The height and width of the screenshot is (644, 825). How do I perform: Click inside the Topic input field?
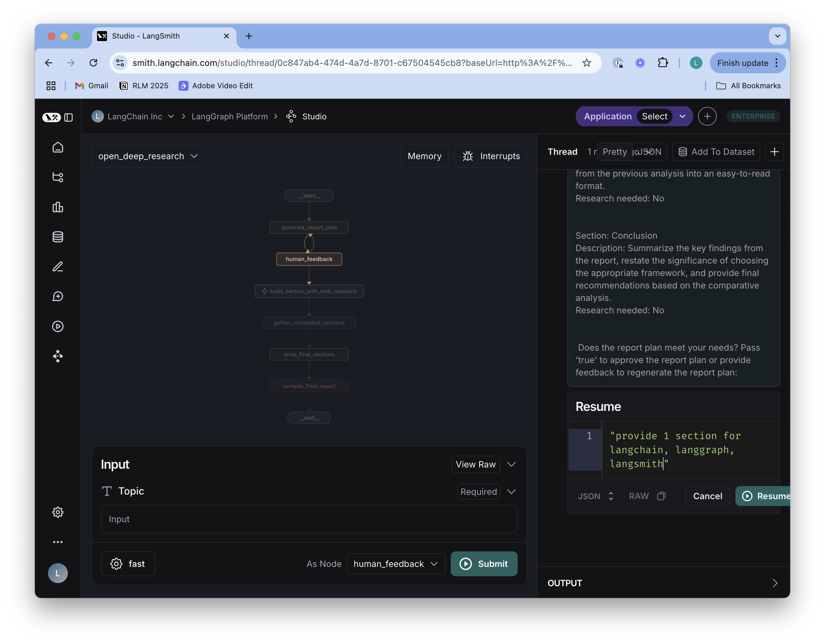coord(309,519)
